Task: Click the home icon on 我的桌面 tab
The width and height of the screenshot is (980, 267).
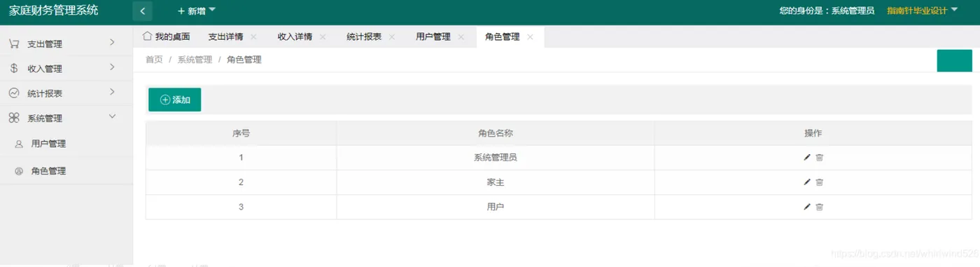Action: (147, 36)
